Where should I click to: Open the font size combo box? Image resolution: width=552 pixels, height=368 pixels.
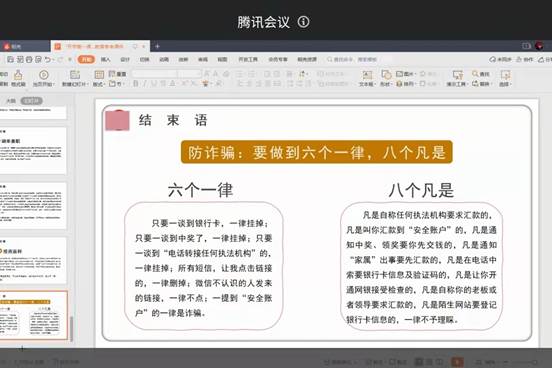pos(190,74)
